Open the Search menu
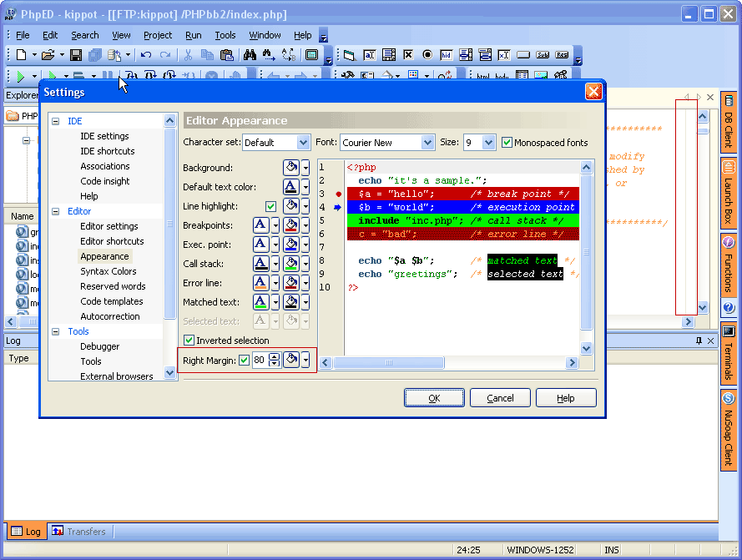 click(x=85, y=36)
